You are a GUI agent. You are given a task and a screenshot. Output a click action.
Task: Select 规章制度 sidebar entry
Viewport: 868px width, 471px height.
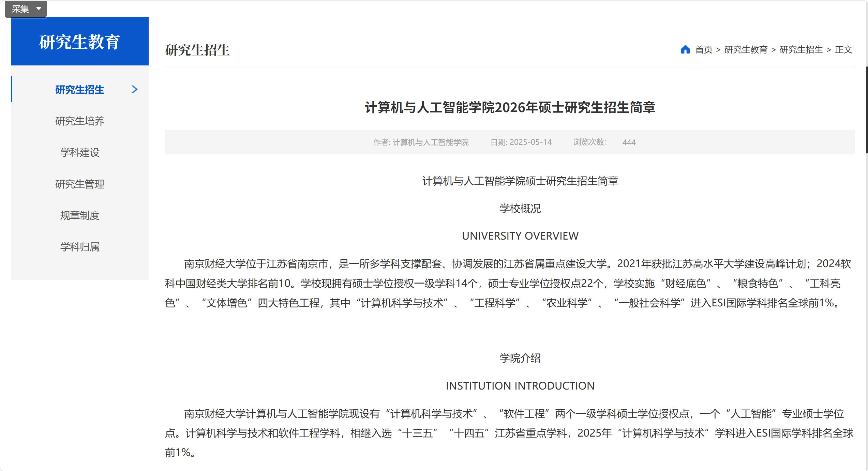79,215
